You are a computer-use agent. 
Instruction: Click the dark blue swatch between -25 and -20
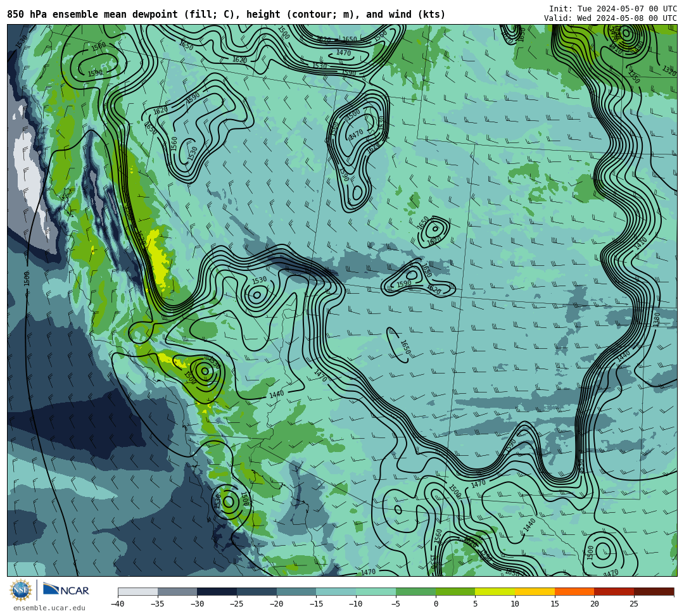(257, 591)
